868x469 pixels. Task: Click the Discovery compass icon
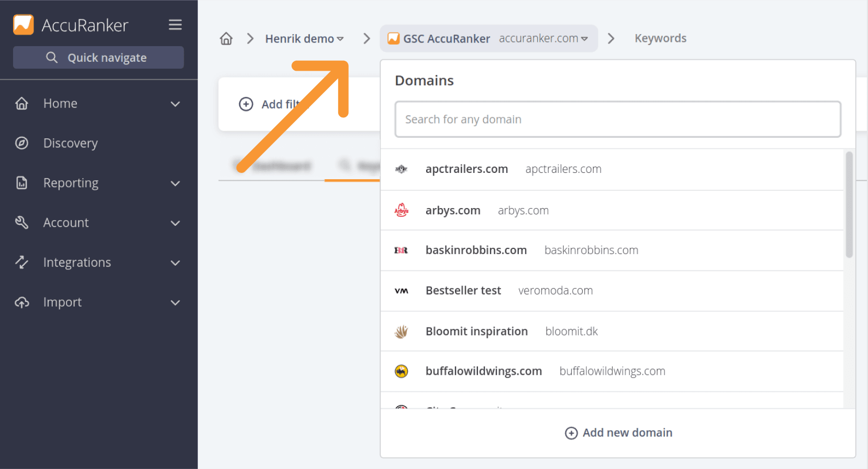pyautogui.click(x=21, y=143)
